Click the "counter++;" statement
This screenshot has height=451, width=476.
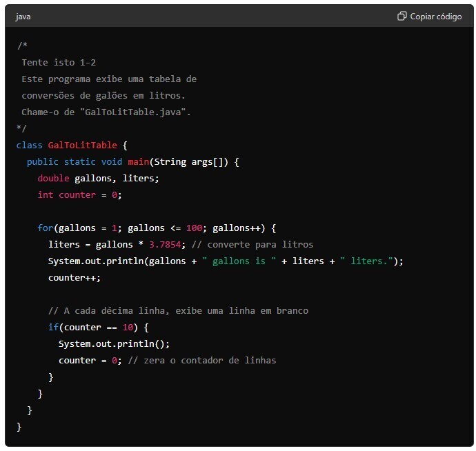[75, 278]
